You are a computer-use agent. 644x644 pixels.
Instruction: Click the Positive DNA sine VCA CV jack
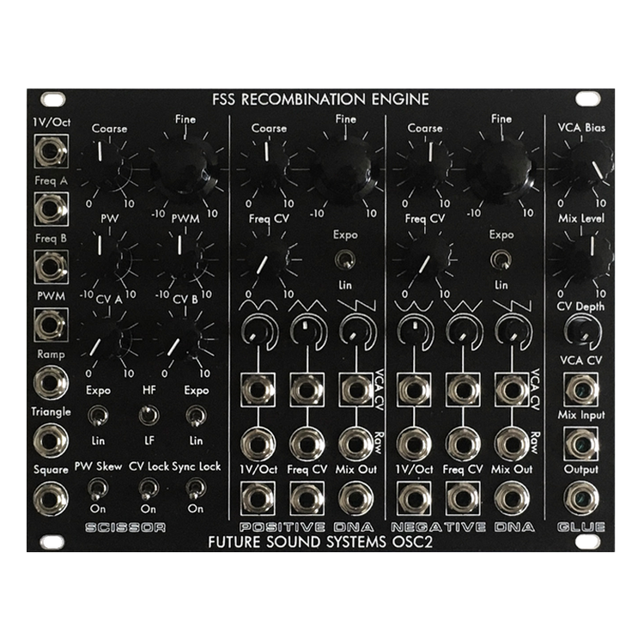point(258,390)
